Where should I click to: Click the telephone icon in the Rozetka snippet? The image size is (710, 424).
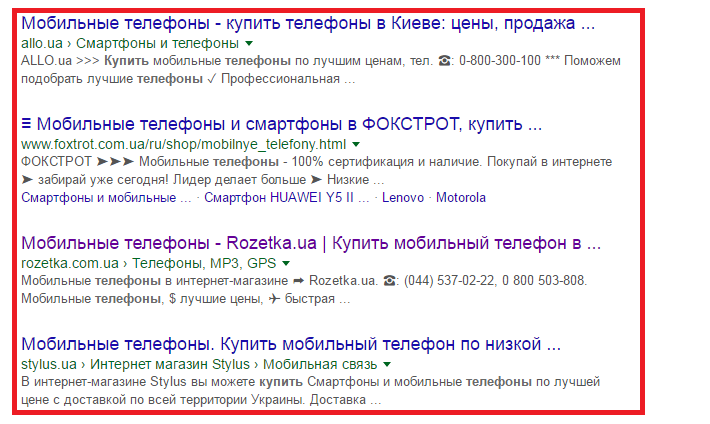[x=389, y=281]
